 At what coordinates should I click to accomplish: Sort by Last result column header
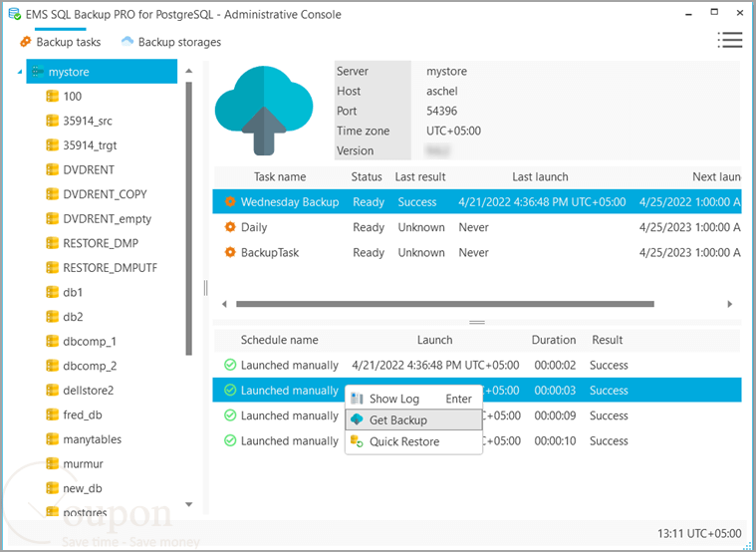tap(420, 177)
